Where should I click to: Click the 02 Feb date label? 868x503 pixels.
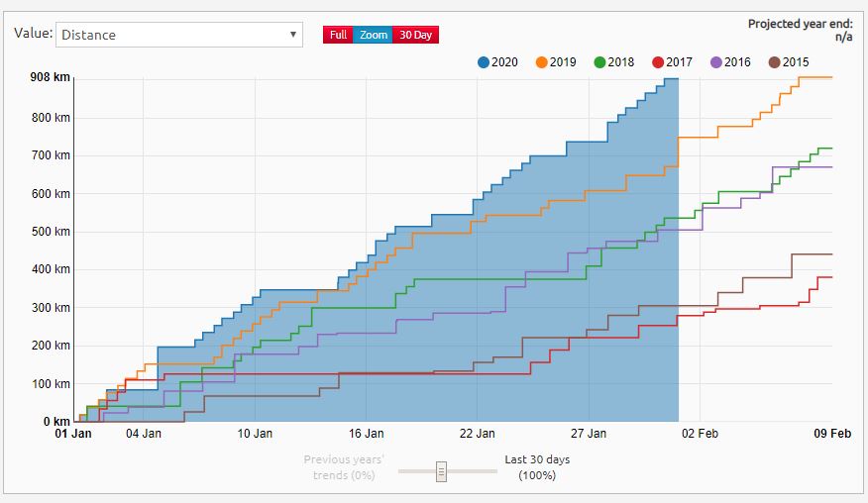700,434
